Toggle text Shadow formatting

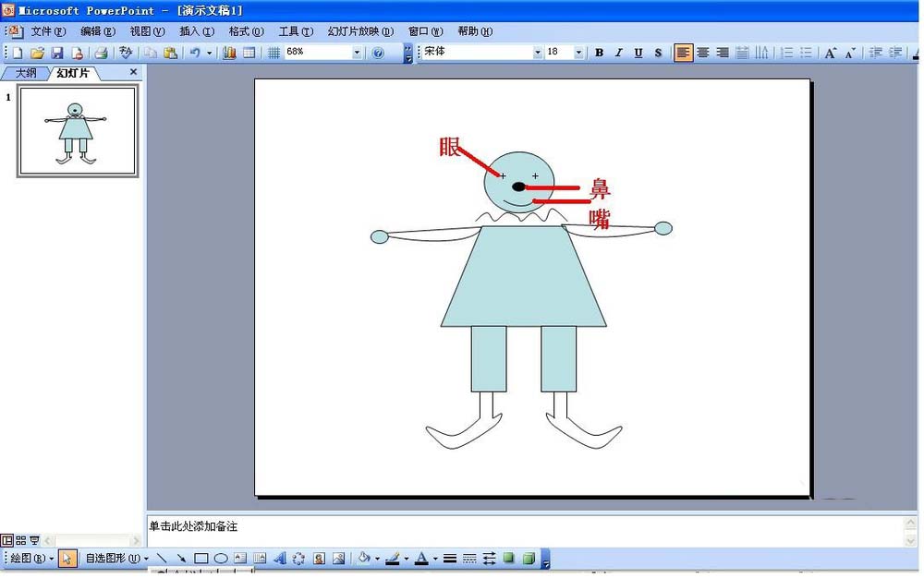pos(658,53)
